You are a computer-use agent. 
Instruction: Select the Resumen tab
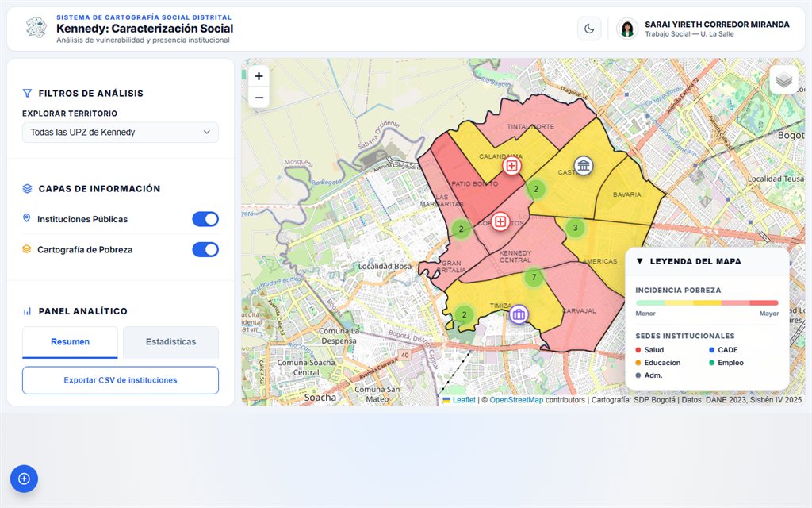(70, 342)
